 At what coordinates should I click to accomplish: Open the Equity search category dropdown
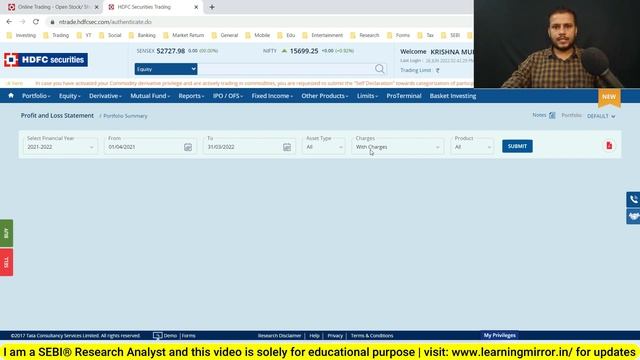166,69
